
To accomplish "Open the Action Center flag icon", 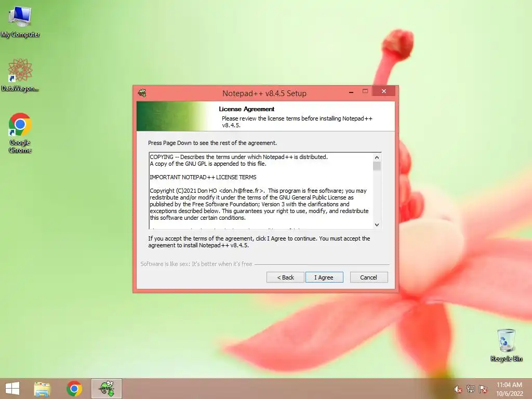I will (483, 389).
